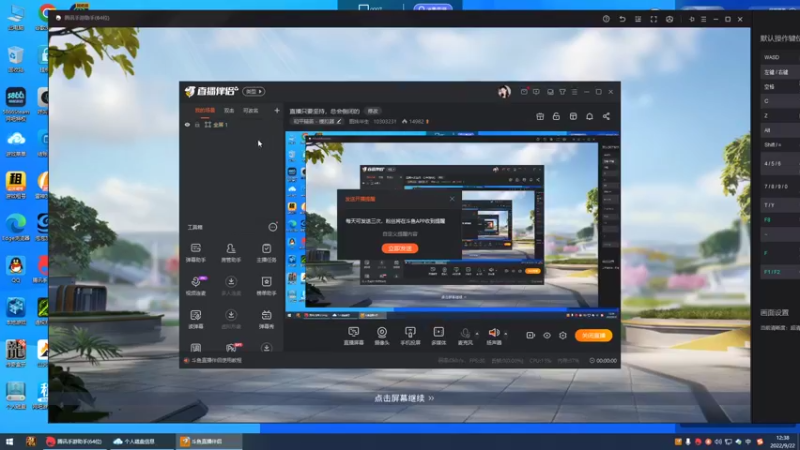This screenshot has height=450, width=800.
Task: Open notifications bell in the stream header
Action: tap(589, 116)
